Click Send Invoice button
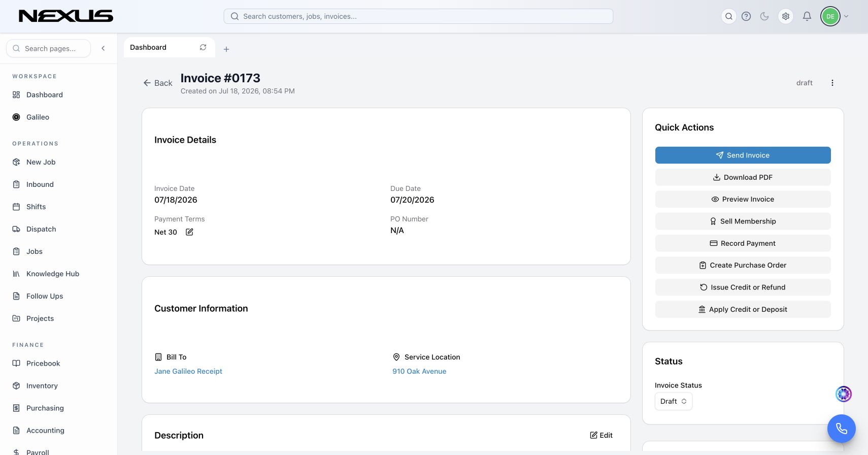The width and height of the screenshot is (868, 455). click(x=743, y=155)
